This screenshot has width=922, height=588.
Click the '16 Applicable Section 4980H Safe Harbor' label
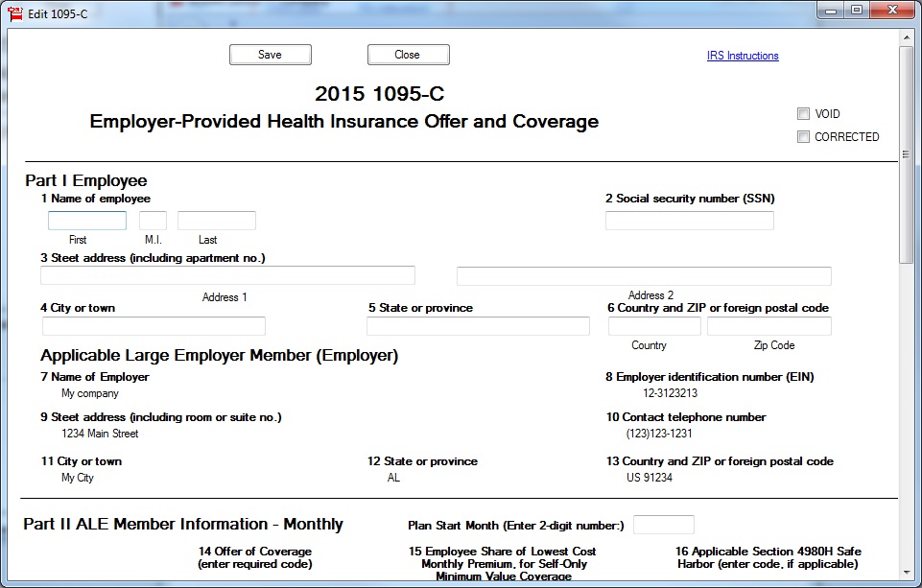point(768,557)
